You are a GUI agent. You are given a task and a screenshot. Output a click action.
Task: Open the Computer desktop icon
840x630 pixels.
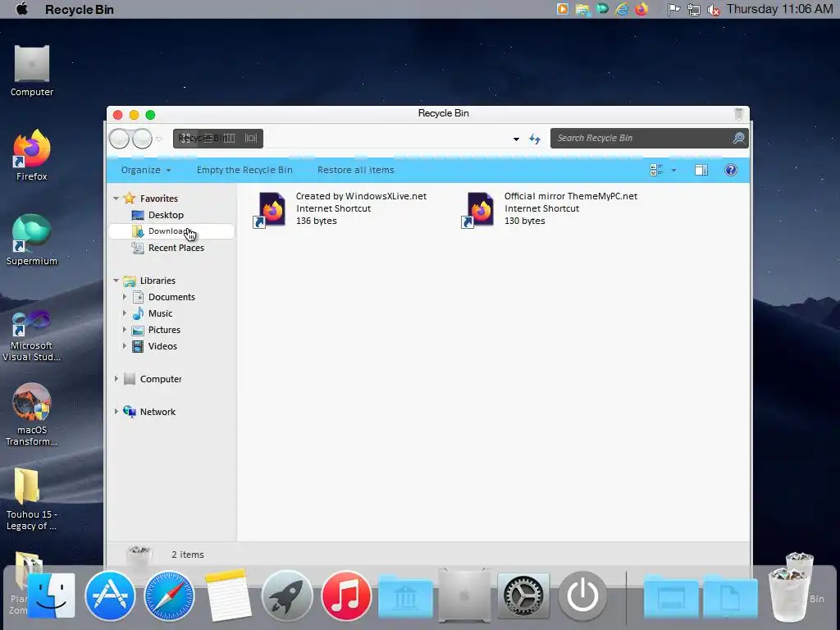click(x=32, y=71)
